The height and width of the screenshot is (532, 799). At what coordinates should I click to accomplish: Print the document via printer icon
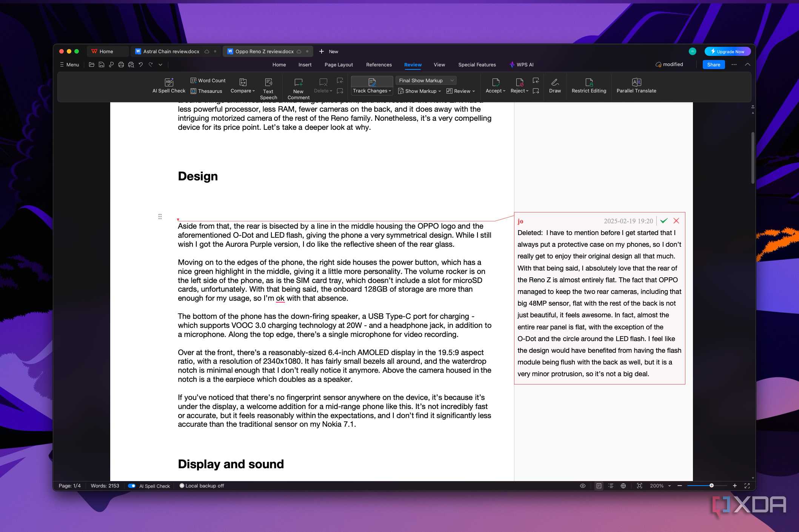(x=121, y=65)
